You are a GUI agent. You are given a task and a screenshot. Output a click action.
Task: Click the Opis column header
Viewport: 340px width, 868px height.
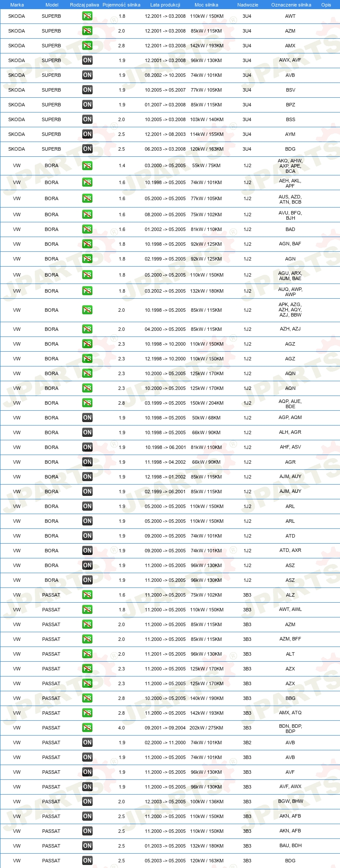coord(326,5)
